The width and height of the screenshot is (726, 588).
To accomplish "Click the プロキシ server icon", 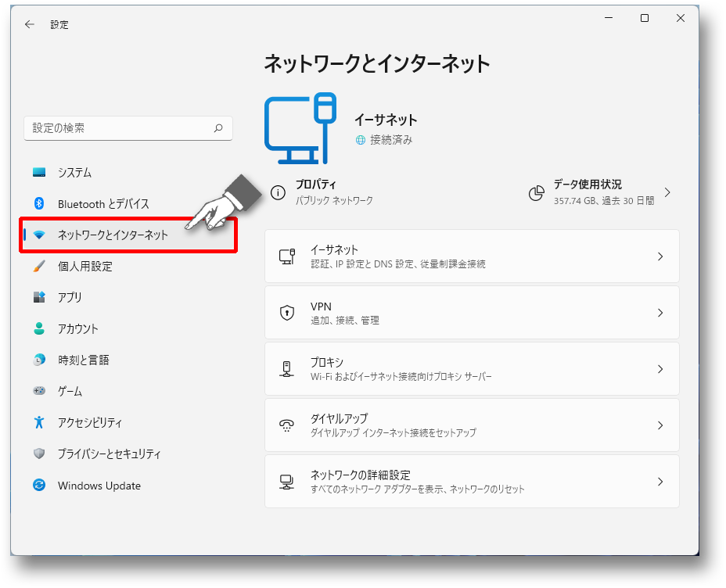I will (287, 369).
